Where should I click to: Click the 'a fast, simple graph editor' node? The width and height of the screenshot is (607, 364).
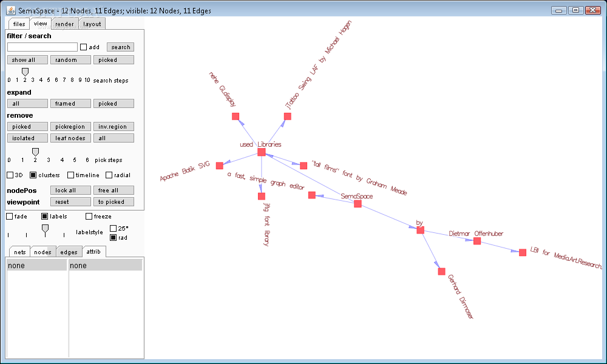pyautogui.click(x=312, y=195)
